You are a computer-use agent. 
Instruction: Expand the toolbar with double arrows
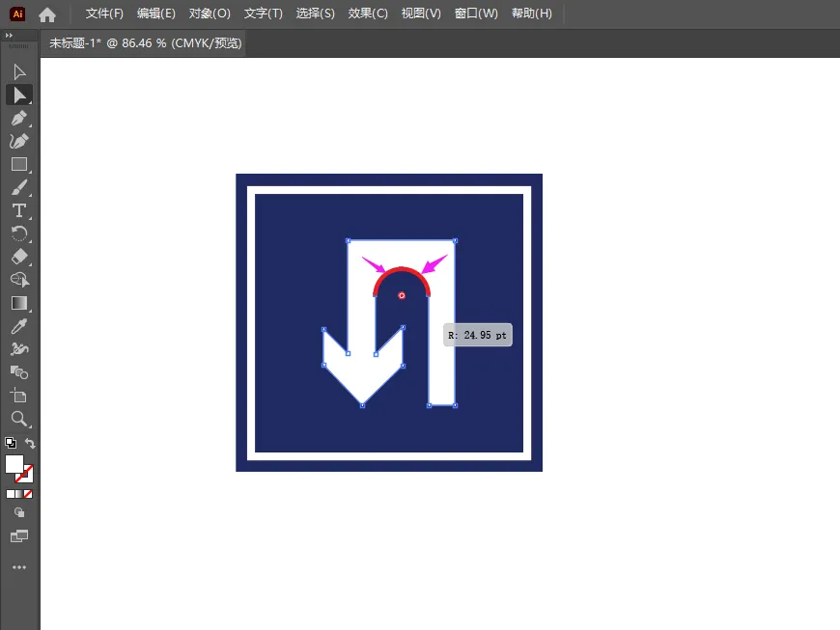[9, 36]
